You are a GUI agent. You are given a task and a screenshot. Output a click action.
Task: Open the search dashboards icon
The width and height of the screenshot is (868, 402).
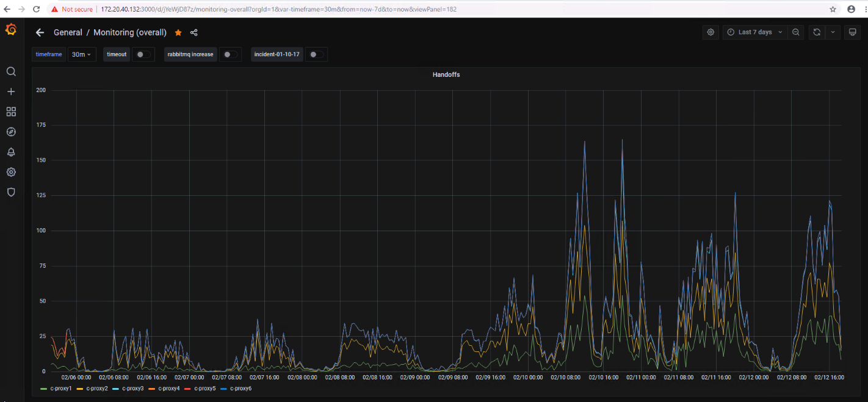click(x=11, y=71)
